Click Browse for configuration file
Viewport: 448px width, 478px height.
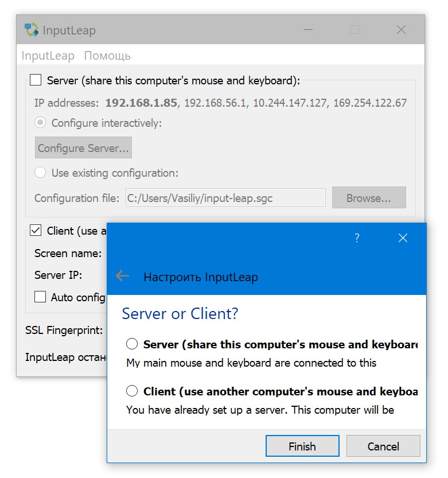[x=368, y=198]
